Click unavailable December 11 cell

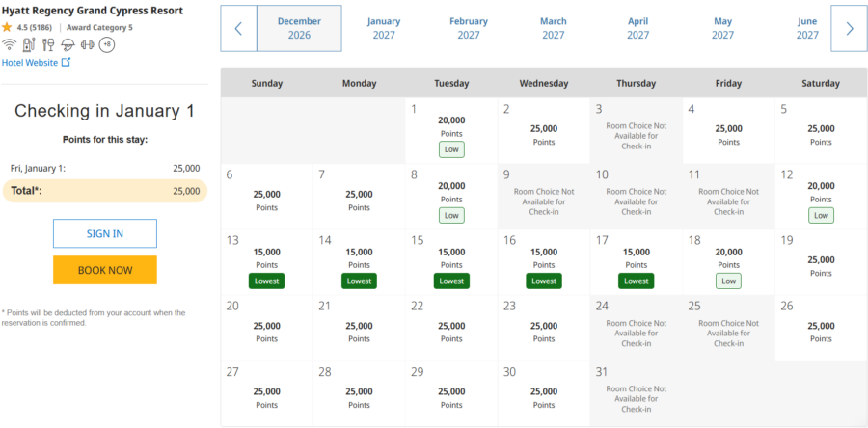[x=728, y=197]
